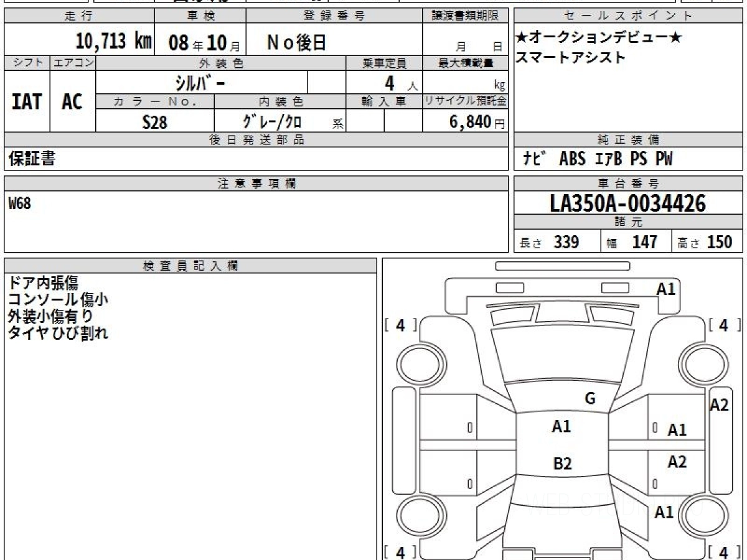
Task: Select ナビ in the equipment list
Action: [535, 159]
